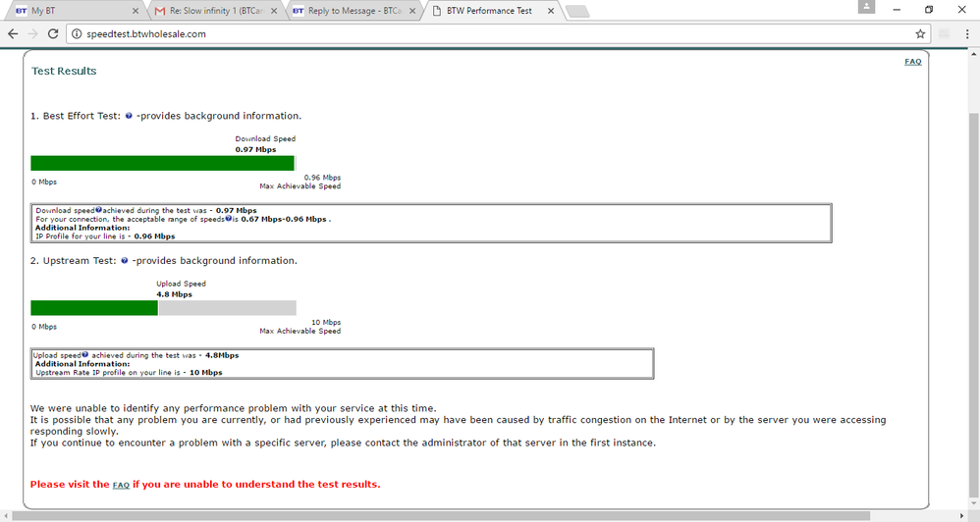The width and height of the screenshot is (980, 522).
Task: Click '4.8 Mbps' above upload bar
Action: pyautogui.click(x=175, y=294)
